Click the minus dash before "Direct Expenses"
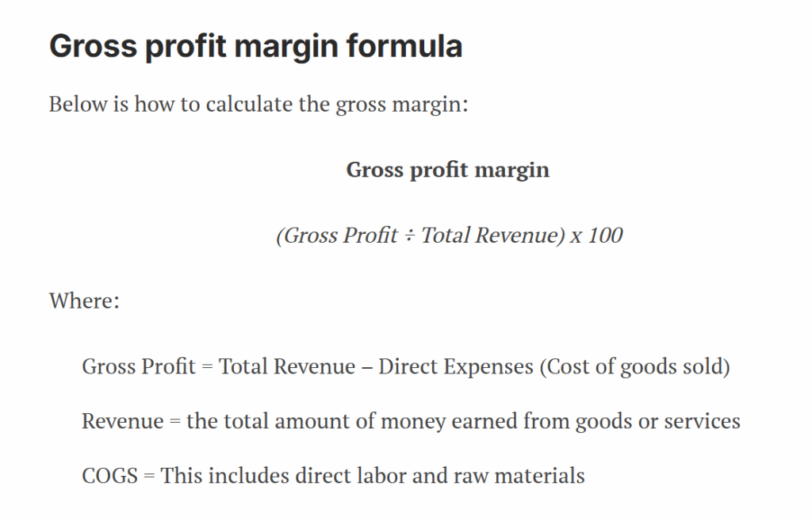Viewport: 812px width, 521px height. click(x=367, y=367)
